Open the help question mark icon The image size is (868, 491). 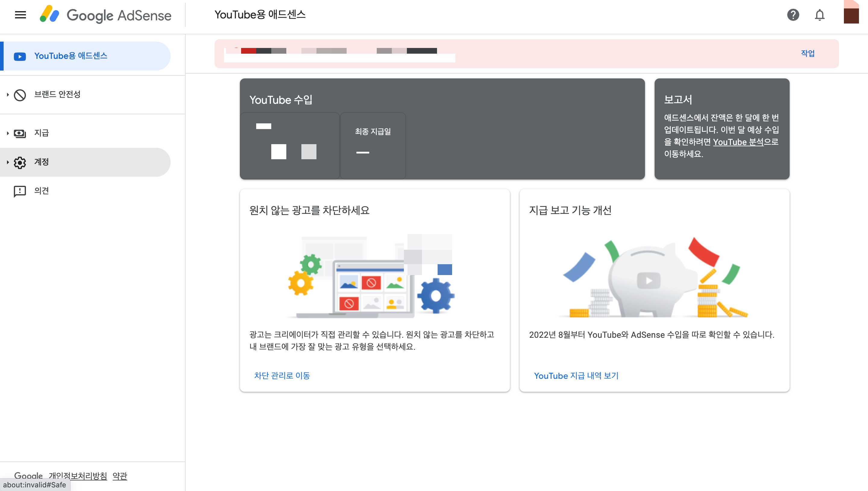tap(793, 15)
